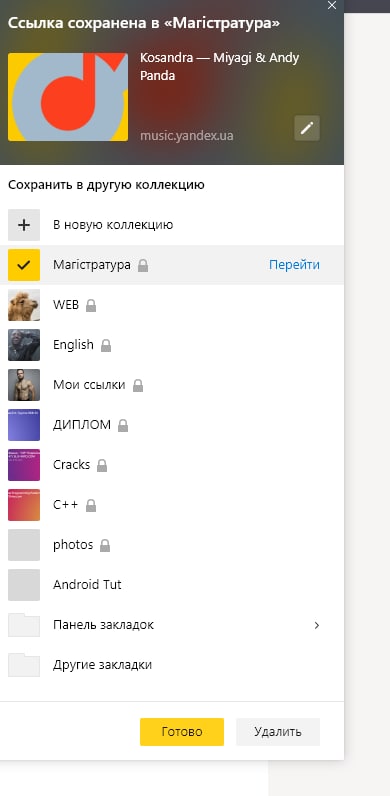
Task: Save to the English collection name
Action: point(73,345)
